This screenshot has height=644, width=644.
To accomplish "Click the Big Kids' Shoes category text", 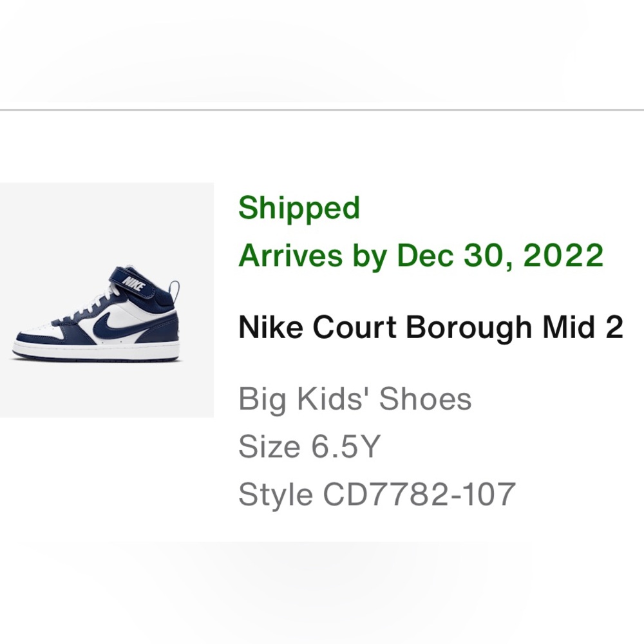I will (x=355, y=399).
